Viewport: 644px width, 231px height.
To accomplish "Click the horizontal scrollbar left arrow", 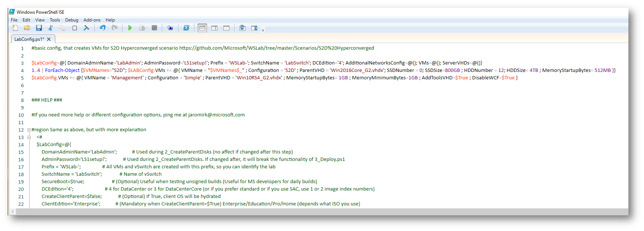I will 13,211.
